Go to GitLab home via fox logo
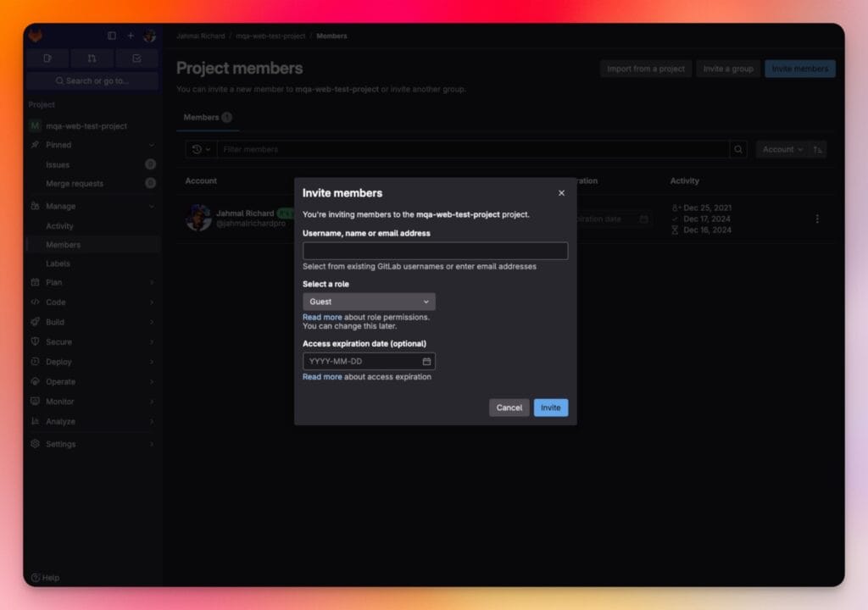 tap(36, 36)
